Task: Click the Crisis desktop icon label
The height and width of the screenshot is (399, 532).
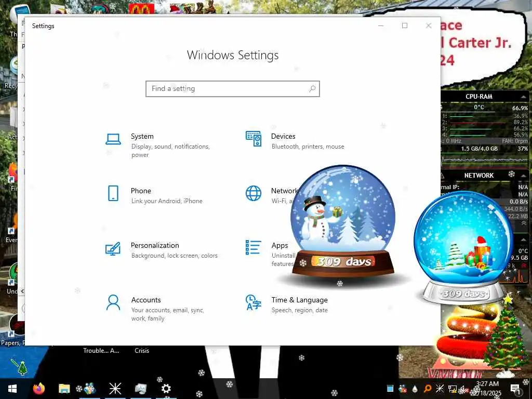Action: tap(142, 351)
